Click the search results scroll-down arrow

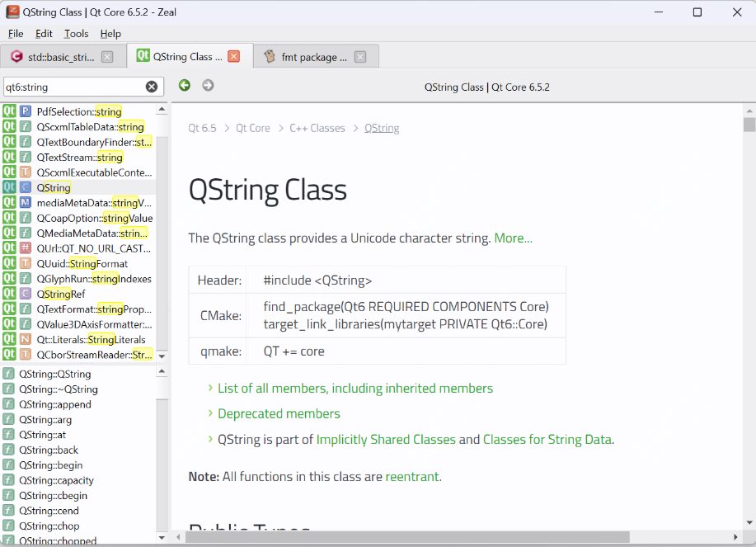pos(162,356)
